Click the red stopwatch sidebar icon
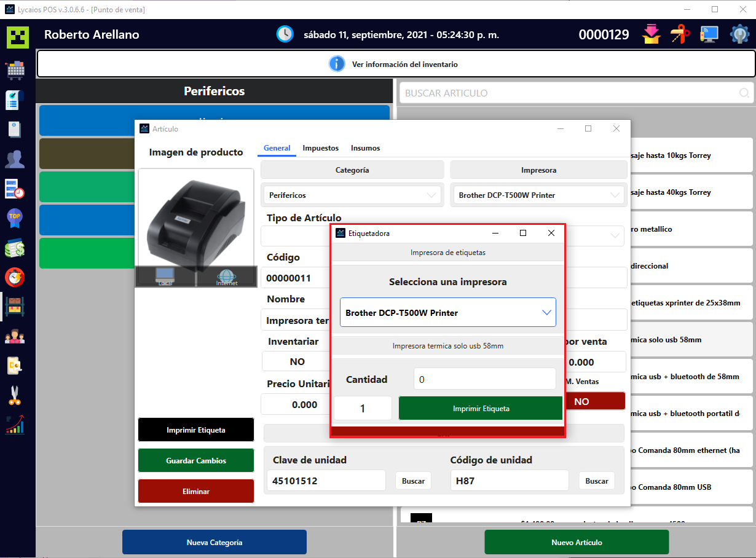Screen dimensions: 756x558 pyautogui.click(x=15, y=277)
